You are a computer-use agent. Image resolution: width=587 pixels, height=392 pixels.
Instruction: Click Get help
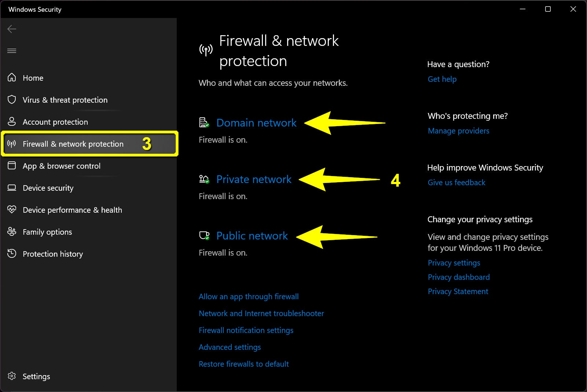(x=442, y=79)
